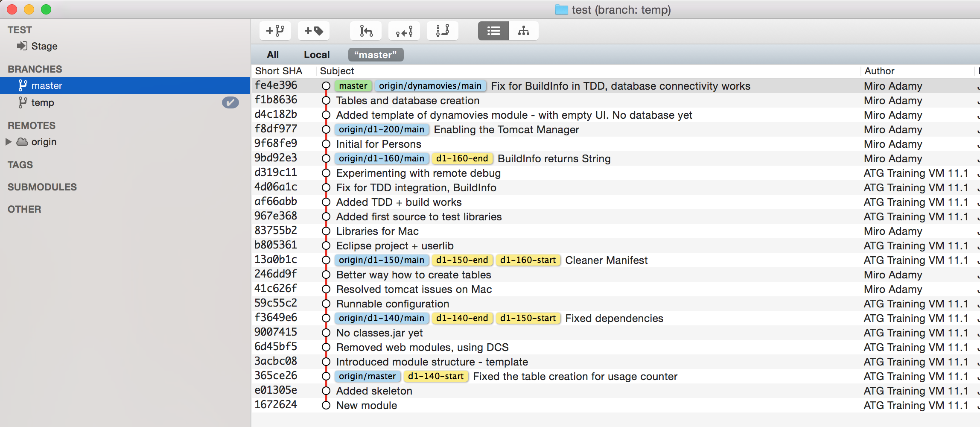
Task: Create a new branch with the branch icon
Action: (275, 30)
